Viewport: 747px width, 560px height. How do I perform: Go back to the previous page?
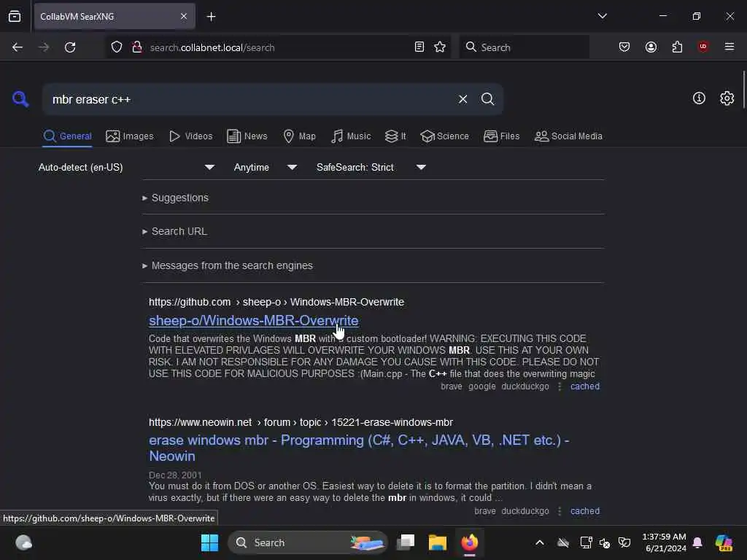pos(18,47)
